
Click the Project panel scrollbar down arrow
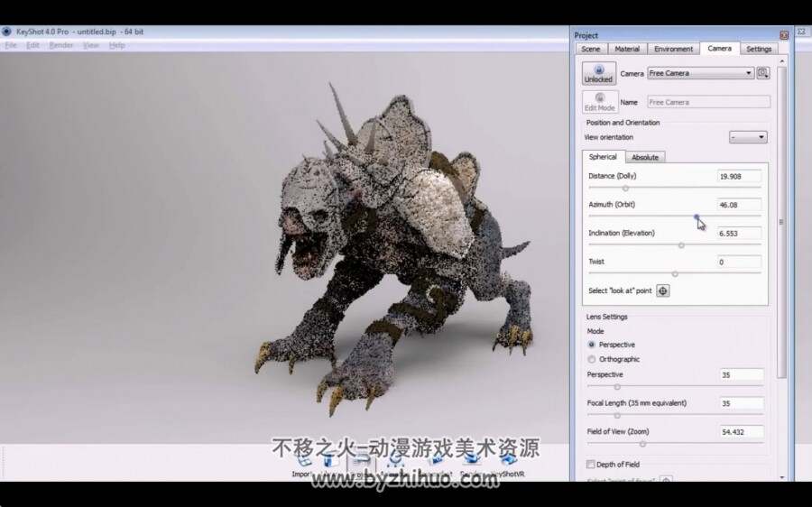point(782,477)
